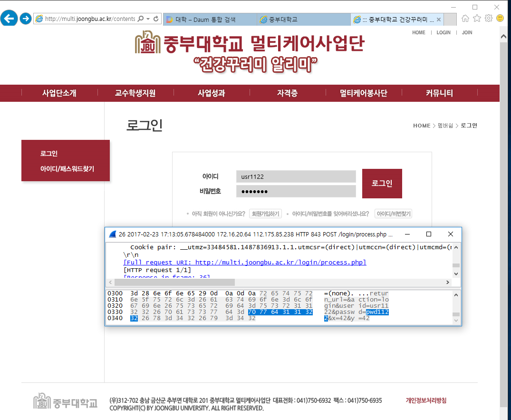
Task: Click the JOIN link at top right
Action: (467, 33)
